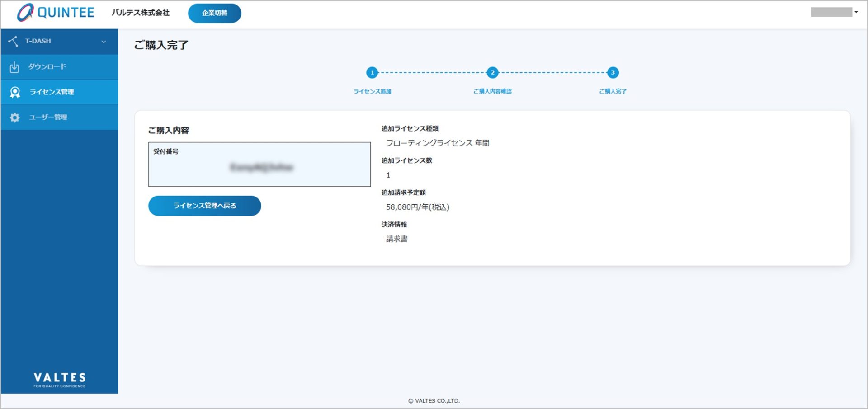This screenshot has height=409, width=868.
Task: Click step 3 circle in progress indicator
Action: (x=613, y=72)
